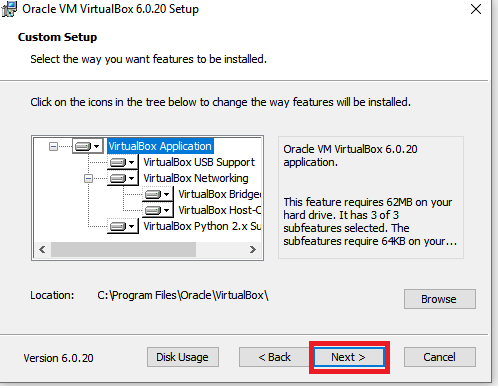
Task: Open Disk Usage information
Action: coord(183,357)
